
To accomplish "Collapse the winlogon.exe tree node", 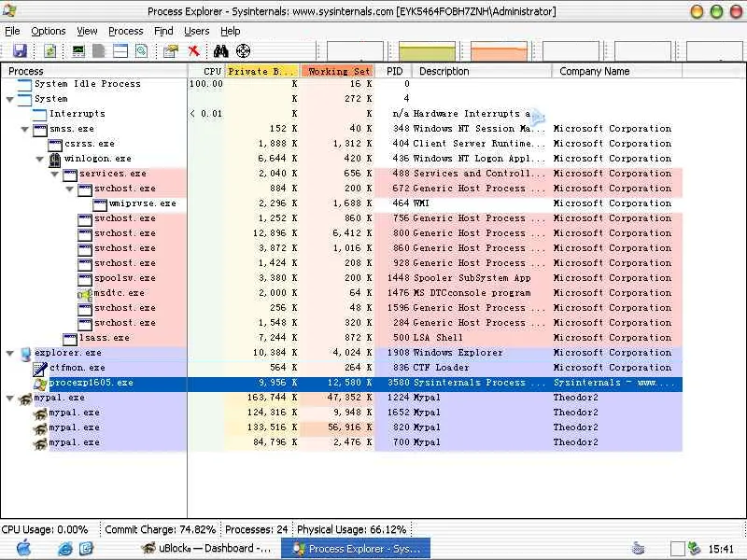I will 40,159.
